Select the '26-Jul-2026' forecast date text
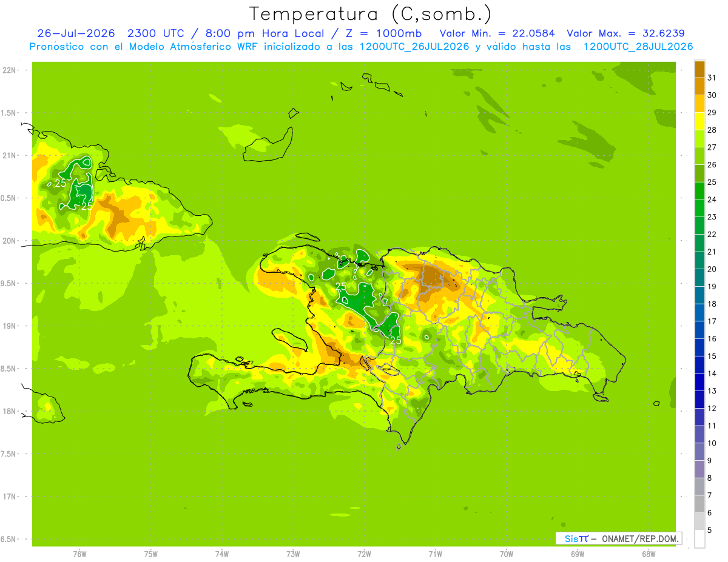The height and width of the screenshot is (562, 728). [76, 33]
